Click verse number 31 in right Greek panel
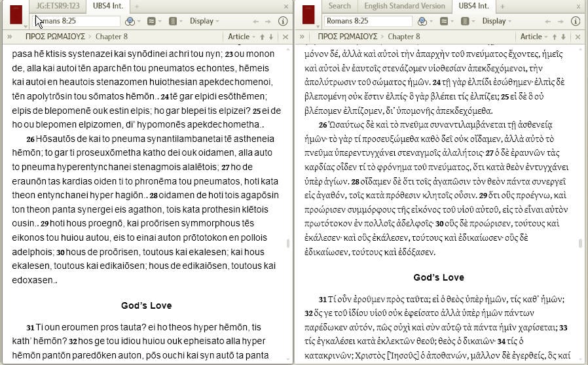Screen dimensions: 588x365 (323, 300)
